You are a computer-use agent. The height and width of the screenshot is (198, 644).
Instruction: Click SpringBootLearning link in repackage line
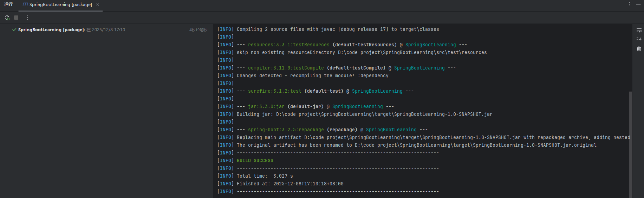[x=391, y=130]
